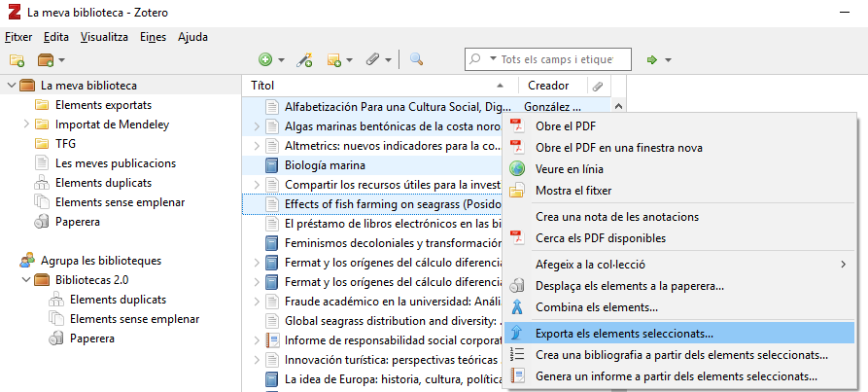This screenshot has width=868, height=392.
Task: Choose Obre el PDF en una finestra nova
Action: coord(679,147)
